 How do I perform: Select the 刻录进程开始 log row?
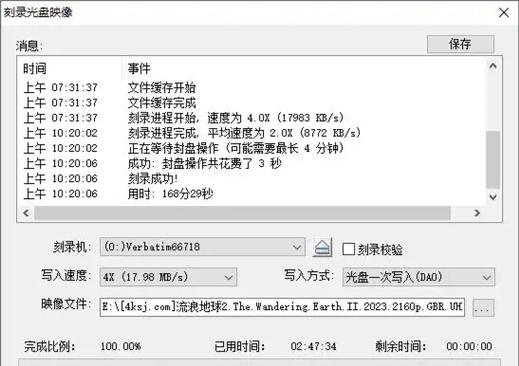252,118
